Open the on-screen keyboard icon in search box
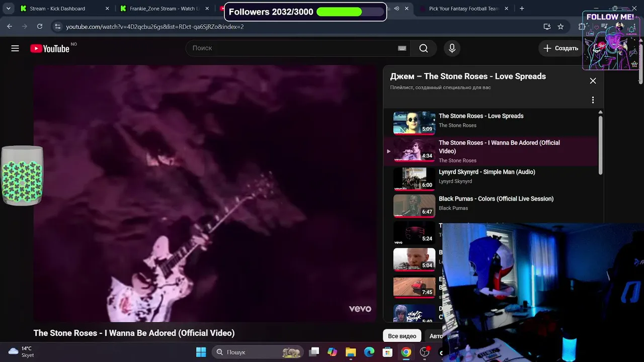The height and width of the screenshot is (362, 644). tap(402, 48)
